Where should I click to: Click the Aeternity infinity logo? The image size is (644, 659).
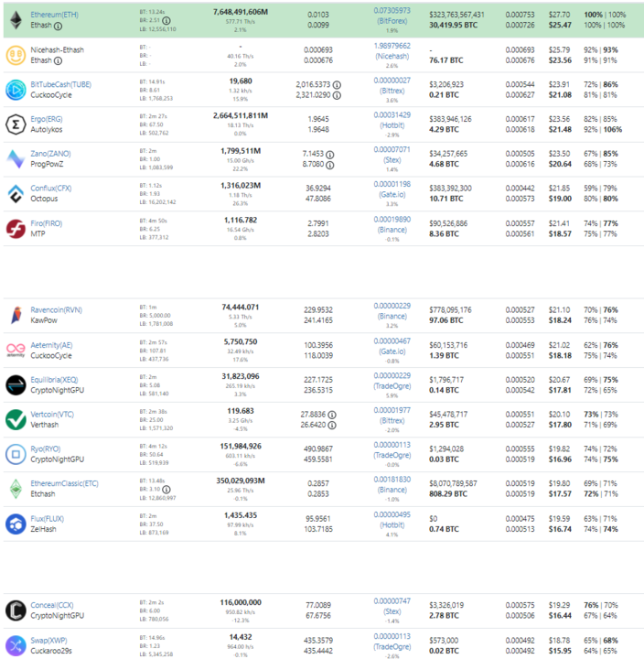(x=16, y=350)
